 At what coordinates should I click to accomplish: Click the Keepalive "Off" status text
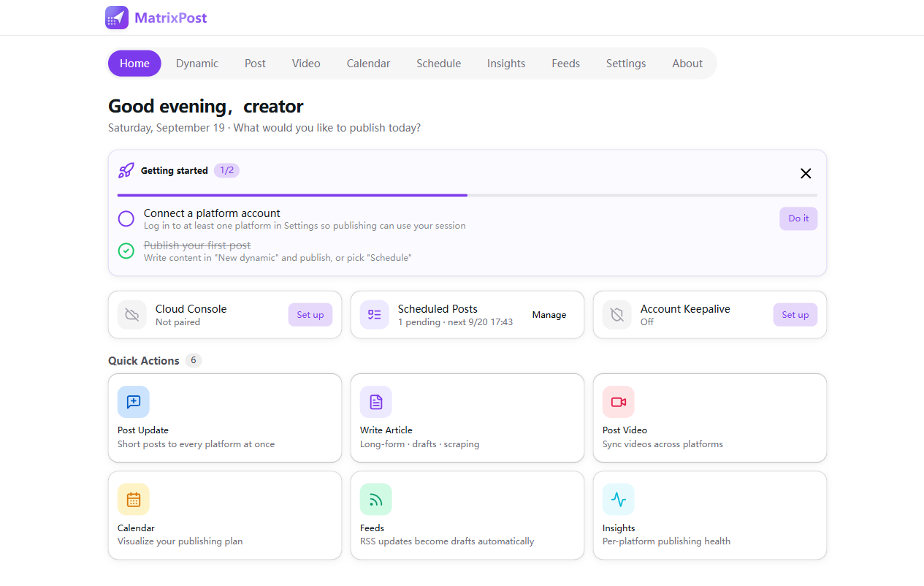[647, 322]
